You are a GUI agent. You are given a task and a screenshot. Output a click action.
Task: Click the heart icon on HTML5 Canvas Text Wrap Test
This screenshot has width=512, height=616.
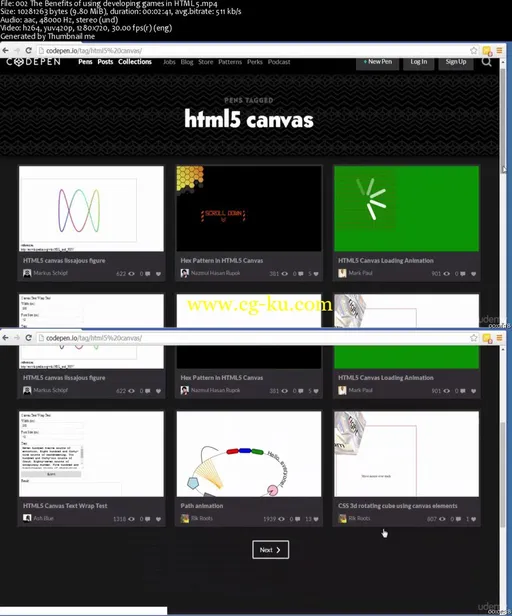(x=158, y=519)
